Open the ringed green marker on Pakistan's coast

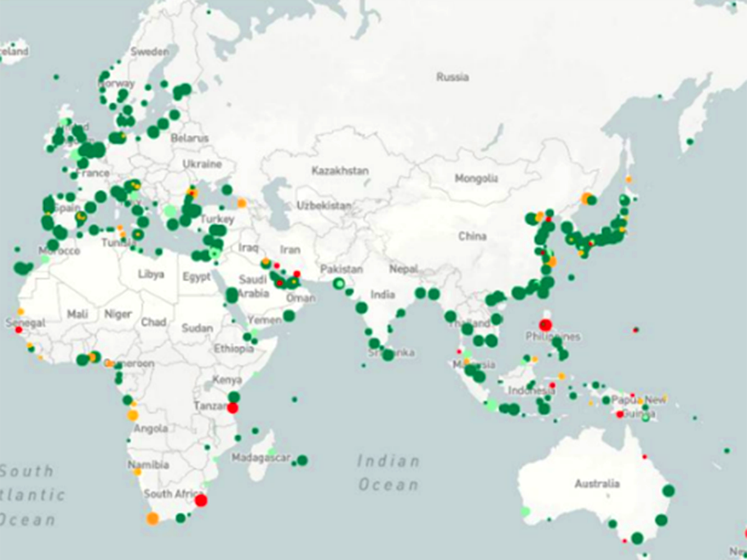pos(339,284)
